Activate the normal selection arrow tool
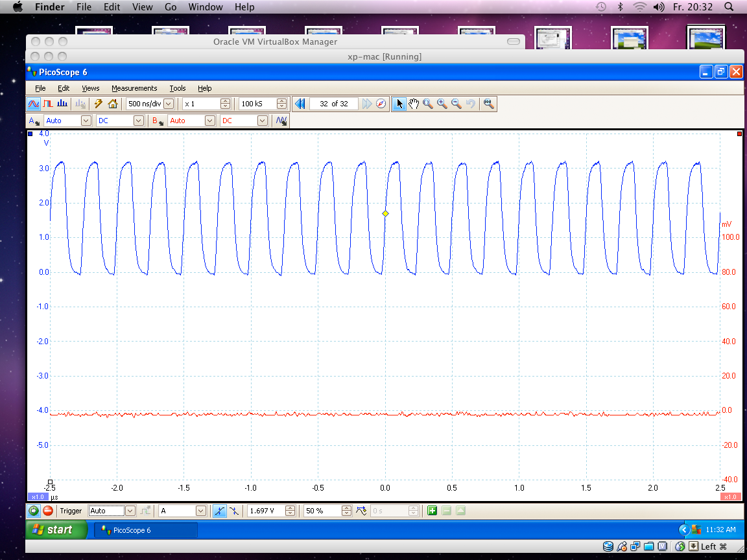Image resolution: width=747 pixels, height=560 pixels. point(399,103)
